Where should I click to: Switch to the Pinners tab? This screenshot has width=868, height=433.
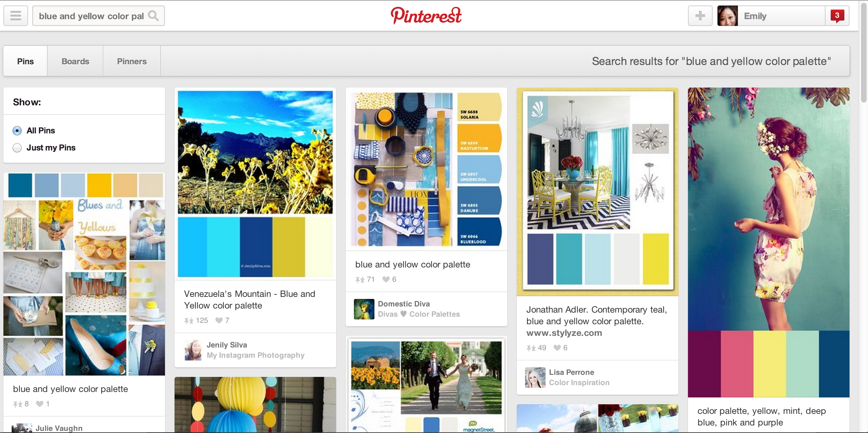[132, 61]
